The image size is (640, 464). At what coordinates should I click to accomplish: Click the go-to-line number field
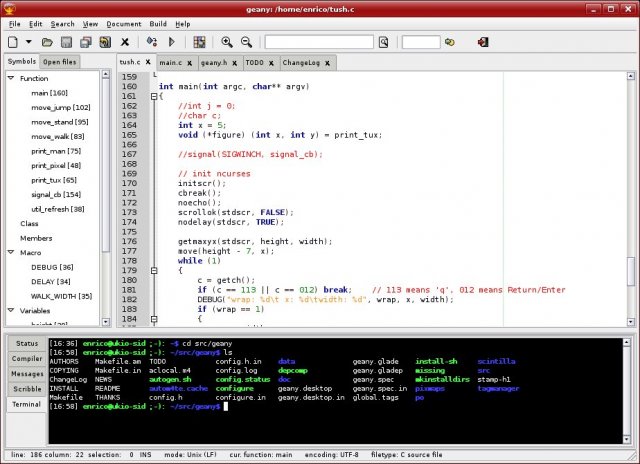pyautogui.click(x=421, y=42)
